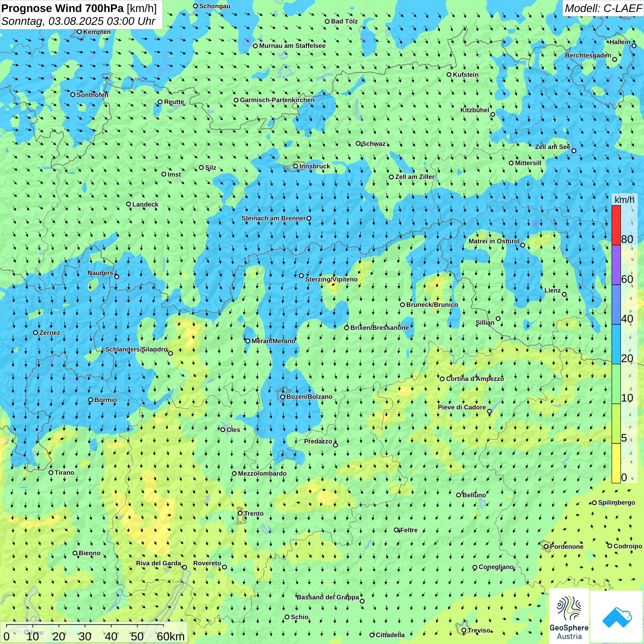Image resolution: width=644 pixels, height=644 pixels.
Task: Select the Steinach am Brenner label
Action: [x=274, y=218]
